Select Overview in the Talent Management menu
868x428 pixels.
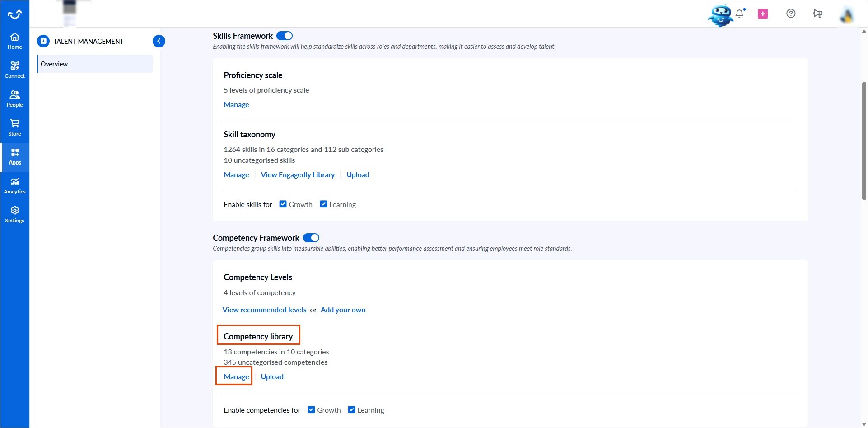click(x=54, y=64)
